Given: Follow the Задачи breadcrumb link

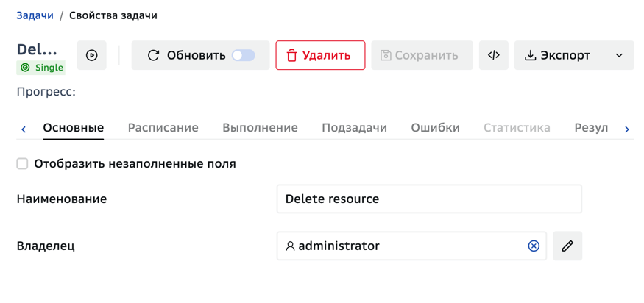Looking at the screenshot, I should point(35,15).
